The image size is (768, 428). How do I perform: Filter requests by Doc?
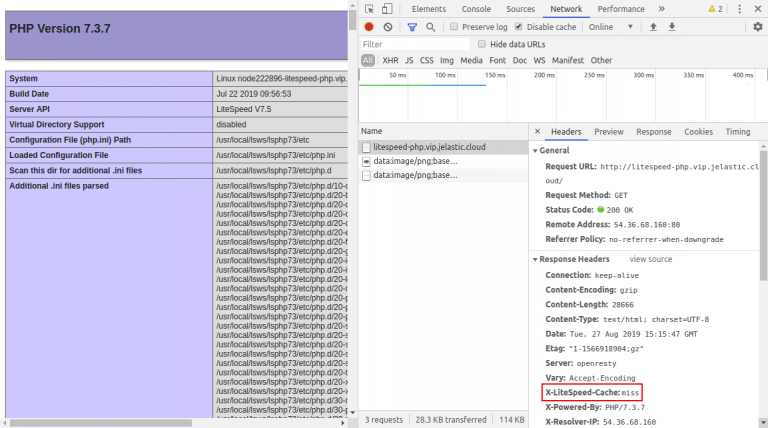(520, 60)
